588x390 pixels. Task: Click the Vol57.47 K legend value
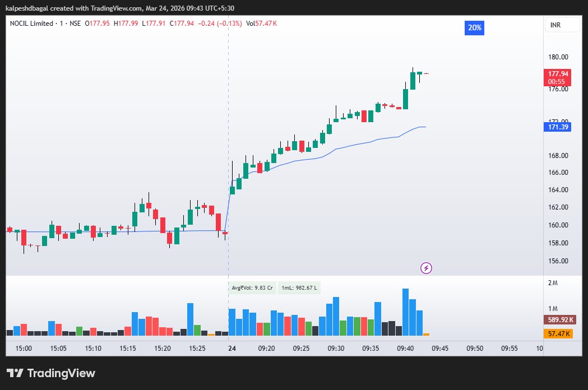point(261,23)
